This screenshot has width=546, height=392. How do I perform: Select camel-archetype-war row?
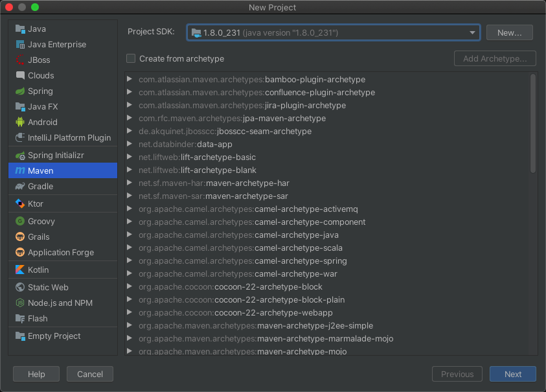327,273
